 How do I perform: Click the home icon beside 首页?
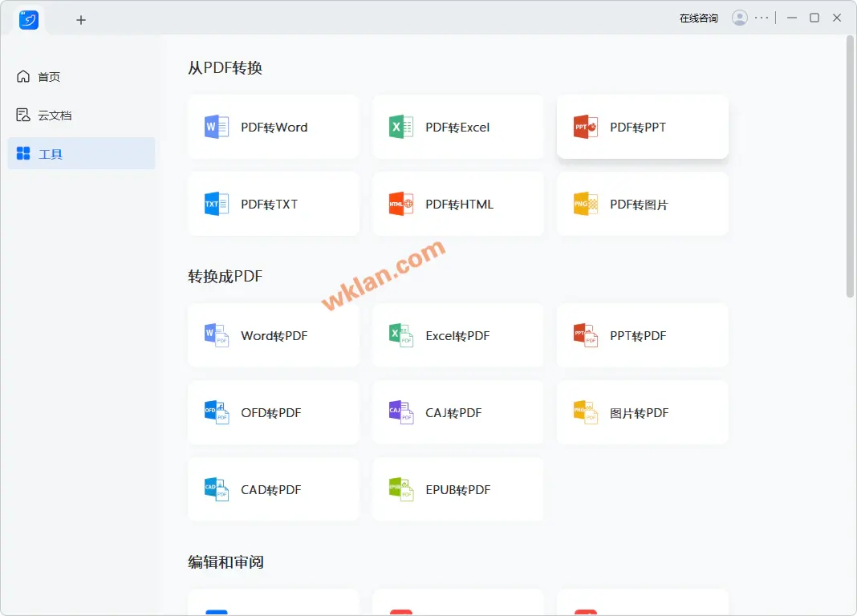tap(23, 76)
